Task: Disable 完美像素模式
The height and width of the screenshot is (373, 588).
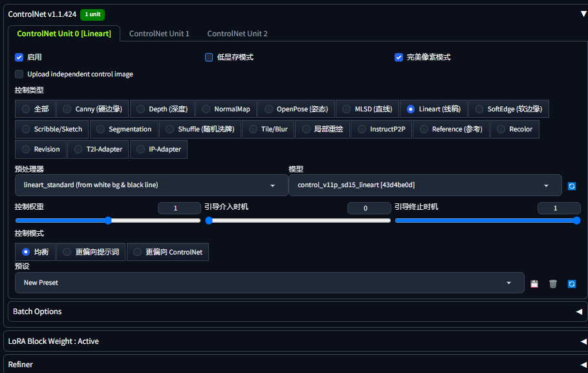Action: tap(398, 57)
